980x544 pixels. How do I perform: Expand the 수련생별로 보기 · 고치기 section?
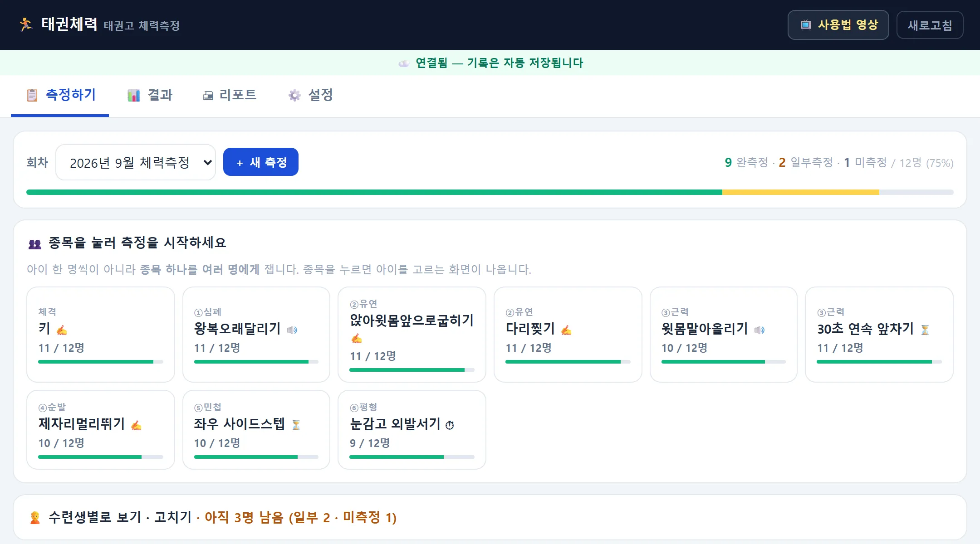tap(490, 517)
